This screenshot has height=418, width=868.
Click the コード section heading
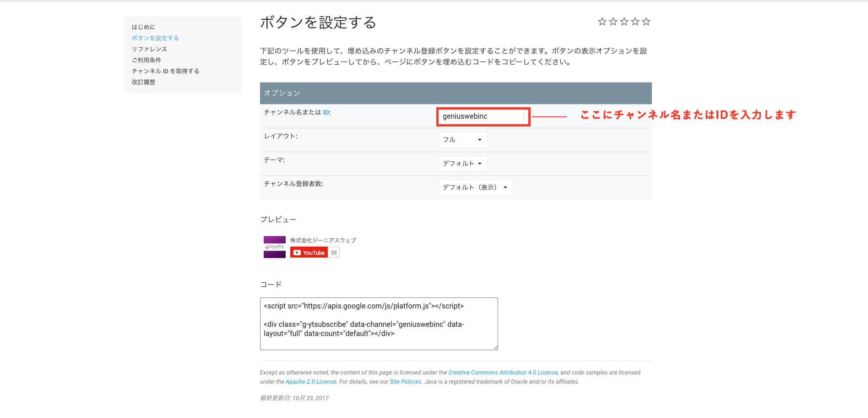[271, 285]
